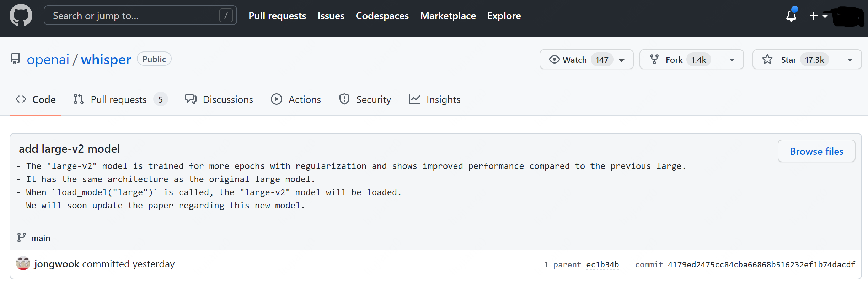The height and width of the screenshot is (284, 868).
Task: Go to Codespaces in header
Action: (x=382, y=16)
